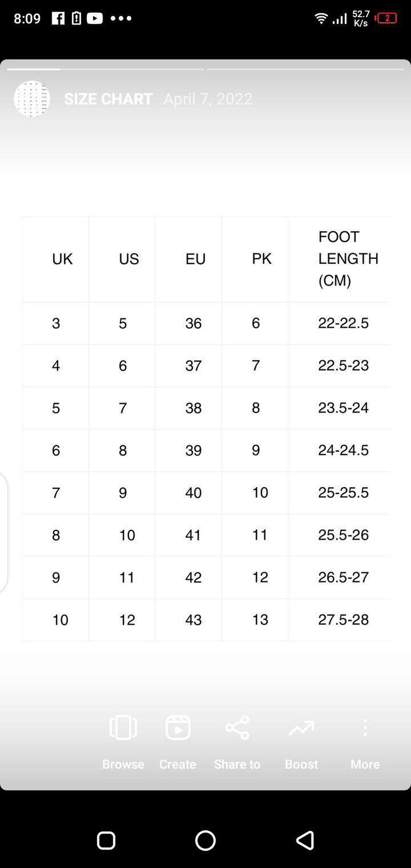Tap the battery indicator in status bar
This screenshot has height=868, width=411.
pyautogui.click(x=386, y=18)
